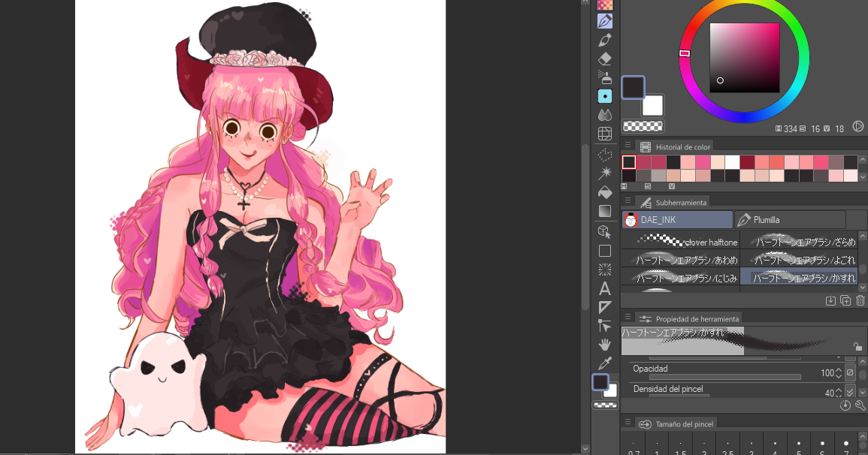
Task: Choose the Fill bucket tool
Action: [x=605, y=192]
